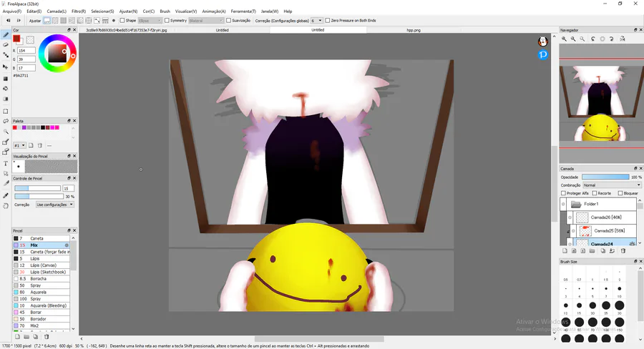
Task: Click the undo arrow in the toolbar
Action: (x=8, y=21)
